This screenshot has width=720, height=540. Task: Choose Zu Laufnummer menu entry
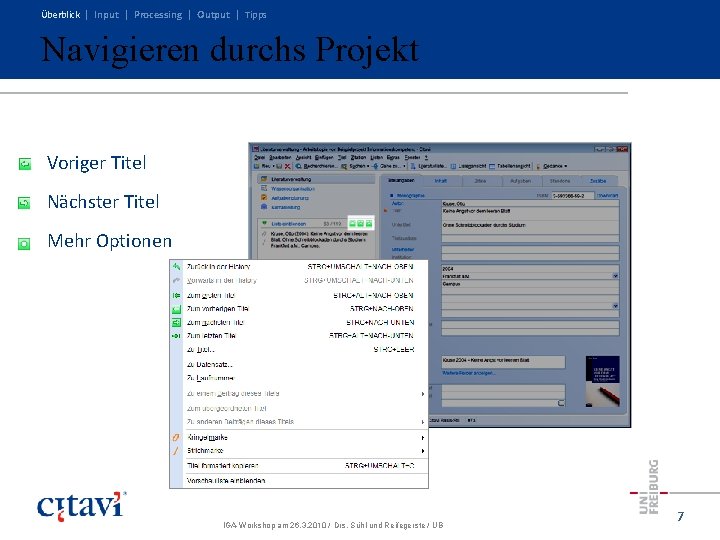pyautogui.click(x=299, y=378)
